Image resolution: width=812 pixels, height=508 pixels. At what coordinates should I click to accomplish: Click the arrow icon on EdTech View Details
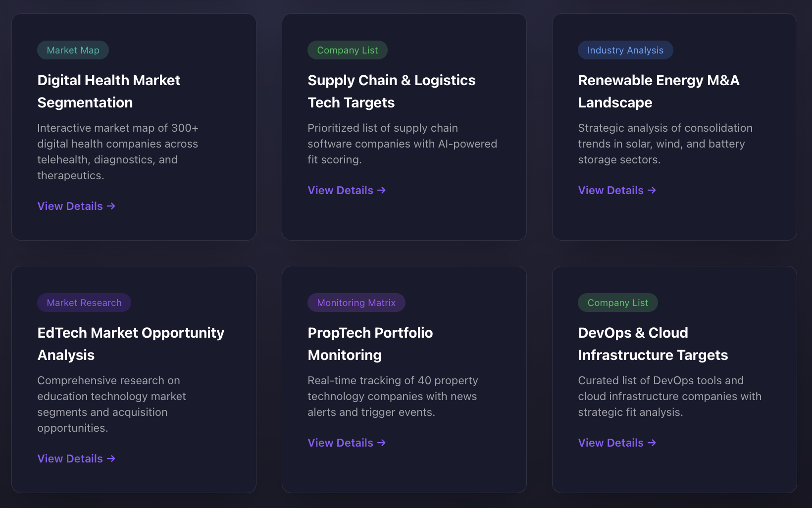pyautogui.click(x=111, y=458)
